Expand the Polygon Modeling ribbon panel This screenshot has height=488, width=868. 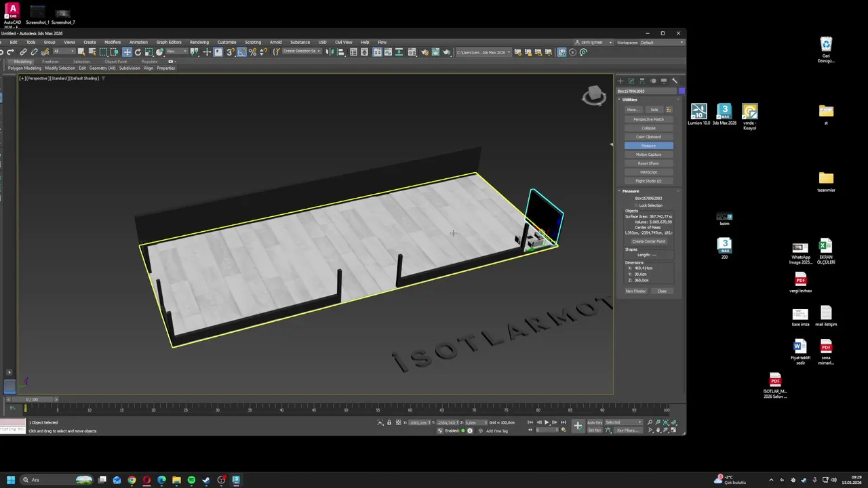[24, 68]
